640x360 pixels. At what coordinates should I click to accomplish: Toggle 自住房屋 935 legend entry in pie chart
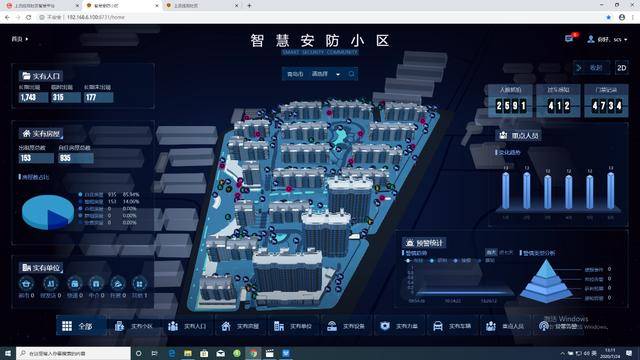(109, 195)
